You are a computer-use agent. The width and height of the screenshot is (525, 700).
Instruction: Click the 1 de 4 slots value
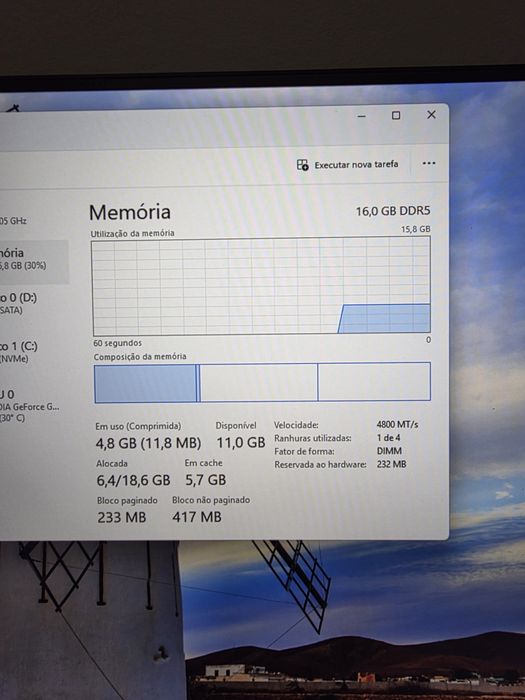pyautogui.click(x=388, y=438)
